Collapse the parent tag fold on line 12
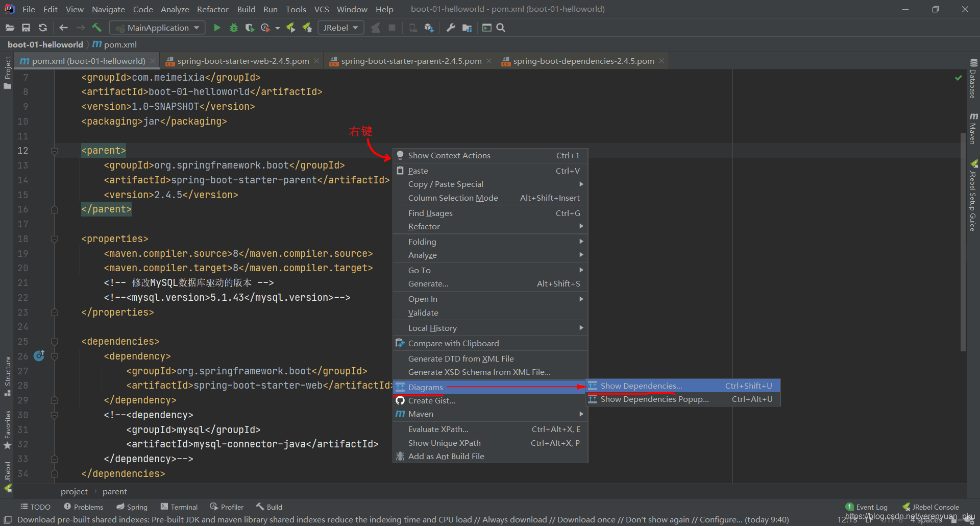This screenshot has width=980, height=526. pos(55,151)
